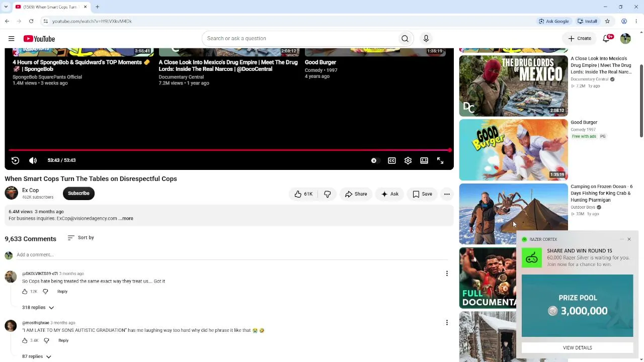
Task: Open more actions menu under the video
Action: 447,194
